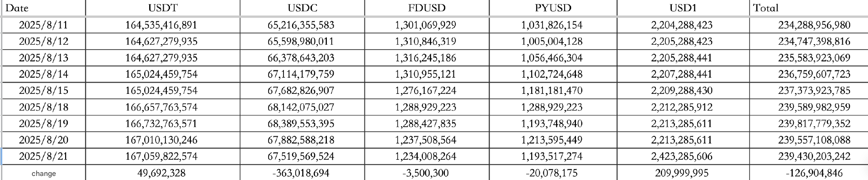Click the USD1 column header

[683, 8]
